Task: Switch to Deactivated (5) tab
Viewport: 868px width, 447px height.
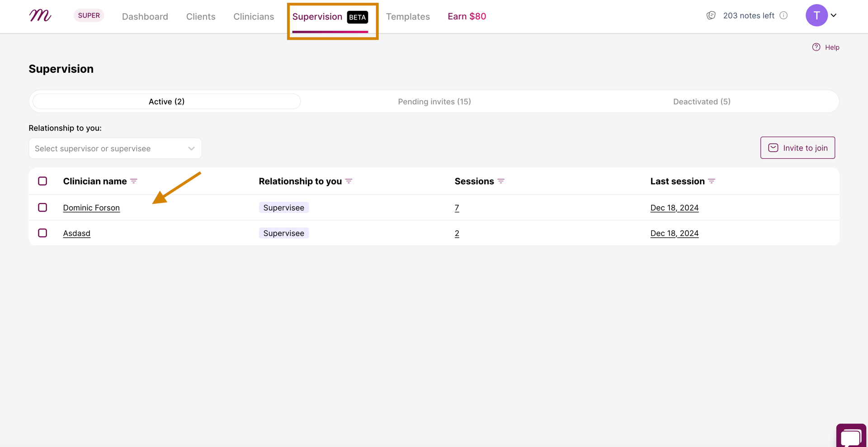Action: (x=702, y=102)
